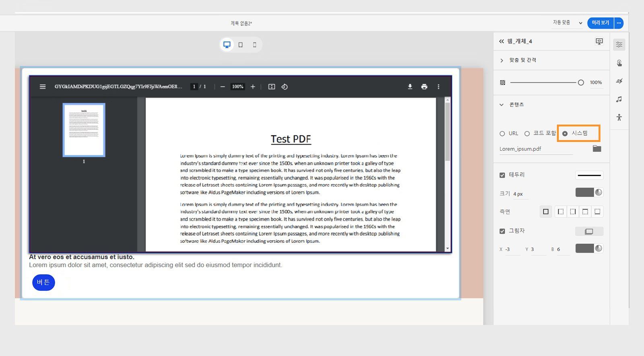Click the PDF scrollbar down arrow
Image resolution: width=644 pixels, height=356 pixels.
click(447, 249)
